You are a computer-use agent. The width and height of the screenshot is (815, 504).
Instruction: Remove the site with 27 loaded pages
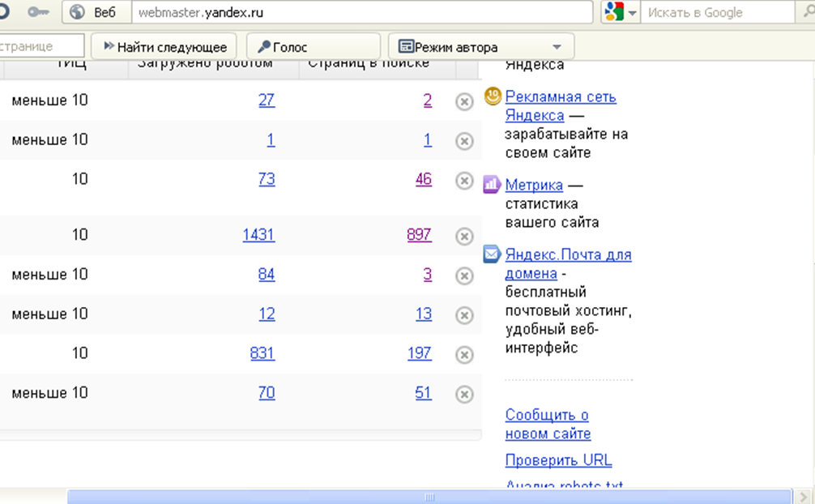click(x=464, y=101)
